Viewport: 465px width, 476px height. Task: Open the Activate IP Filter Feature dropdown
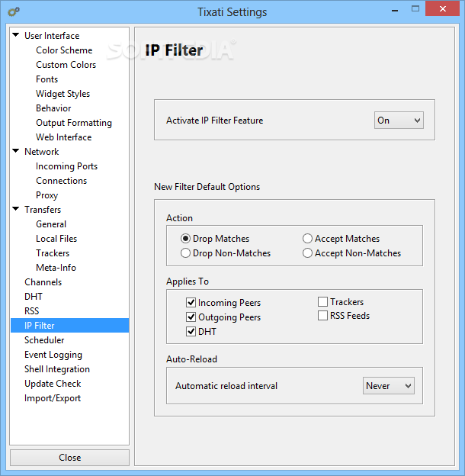(x=399, y=121)
